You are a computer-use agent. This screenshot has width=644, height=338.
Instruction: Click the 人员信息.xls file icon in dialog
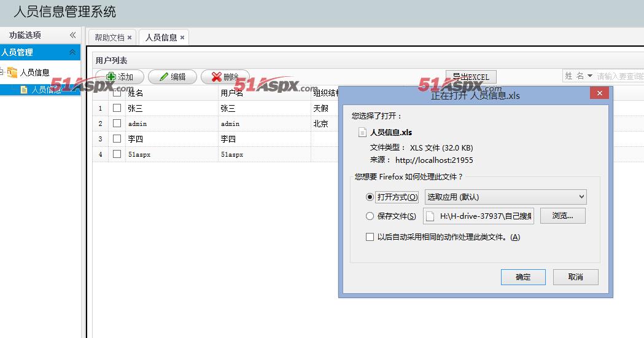tap(362, 132)
